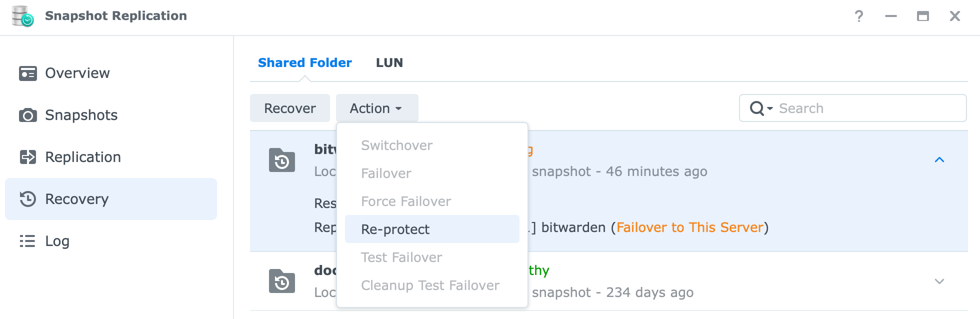Click the Snapshot Replication app icon
The height and width of the screenshot is (319, 980).
[x=22, y=16]
